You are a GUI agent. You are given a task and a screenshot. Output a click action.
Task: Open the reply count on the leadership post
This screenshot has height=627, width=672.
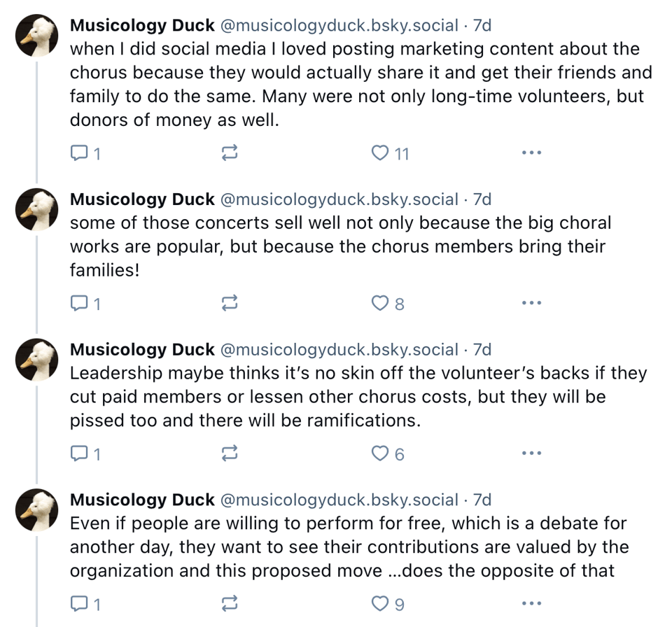pyautogui.click(x=84, y=453)
